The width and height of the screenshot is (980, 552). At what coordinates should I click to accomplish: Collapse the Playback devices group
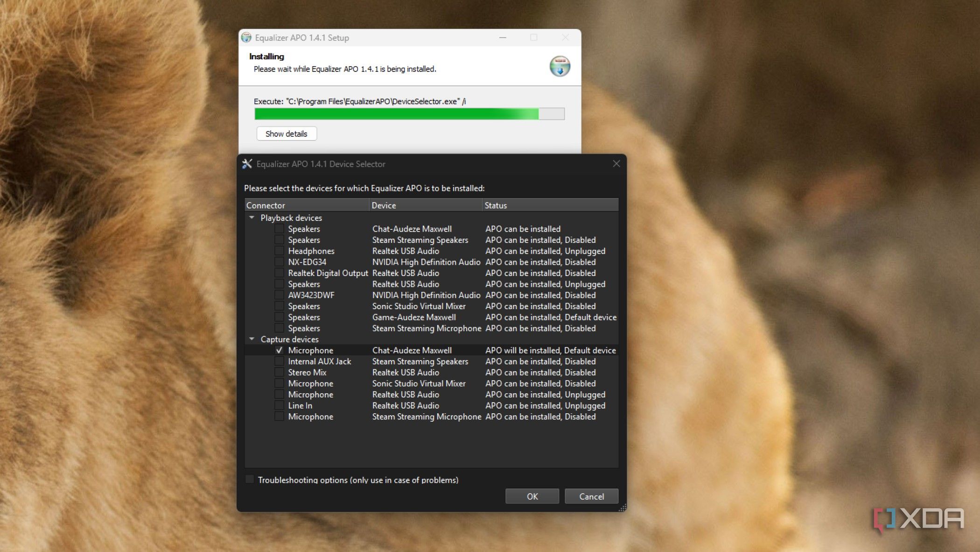[x=252, y=218]
